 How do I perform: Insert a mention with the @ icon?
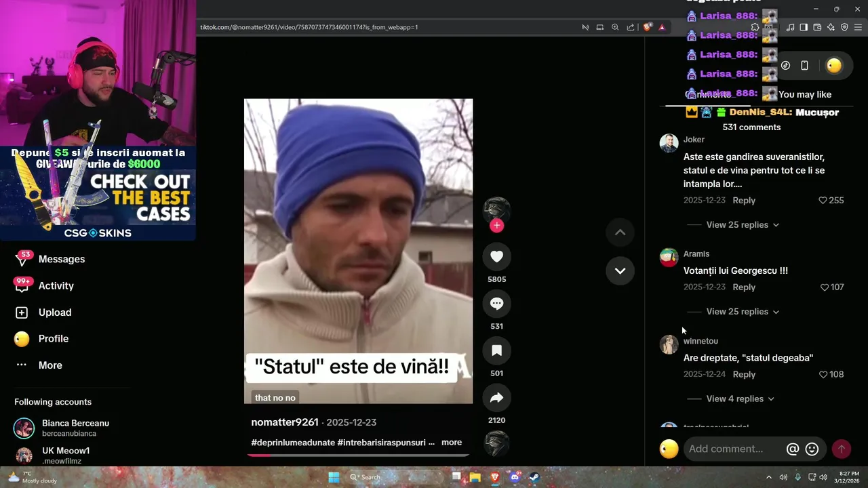point(792,449)
